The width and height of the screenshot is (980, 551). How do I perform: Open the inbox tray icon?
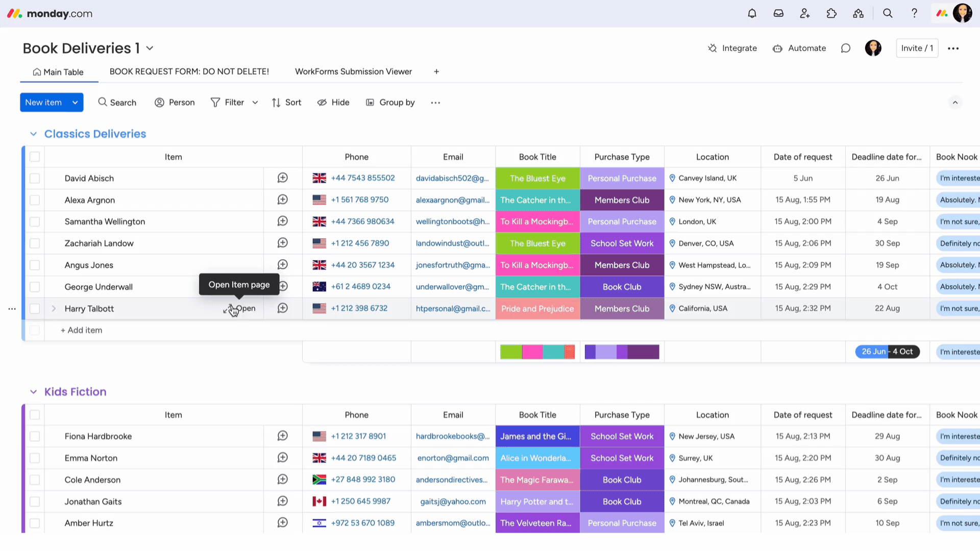tap(778, 14)
